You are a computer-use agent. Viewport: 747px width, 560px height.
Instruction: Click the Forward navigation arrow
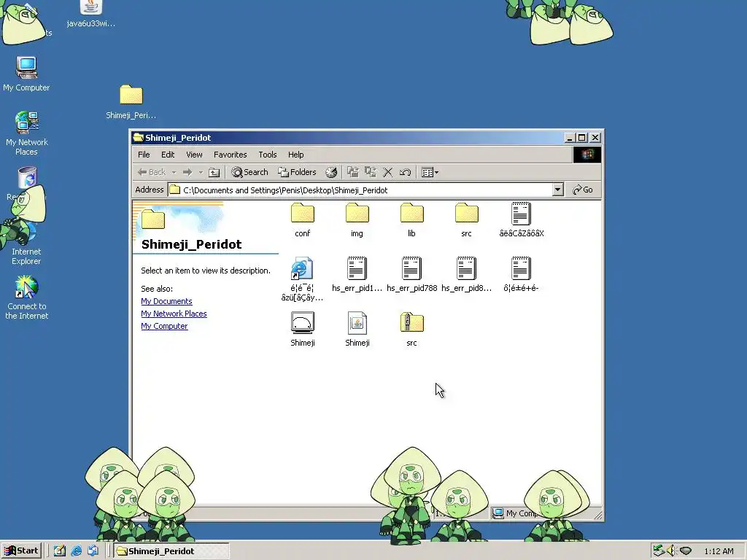[187, 172]
